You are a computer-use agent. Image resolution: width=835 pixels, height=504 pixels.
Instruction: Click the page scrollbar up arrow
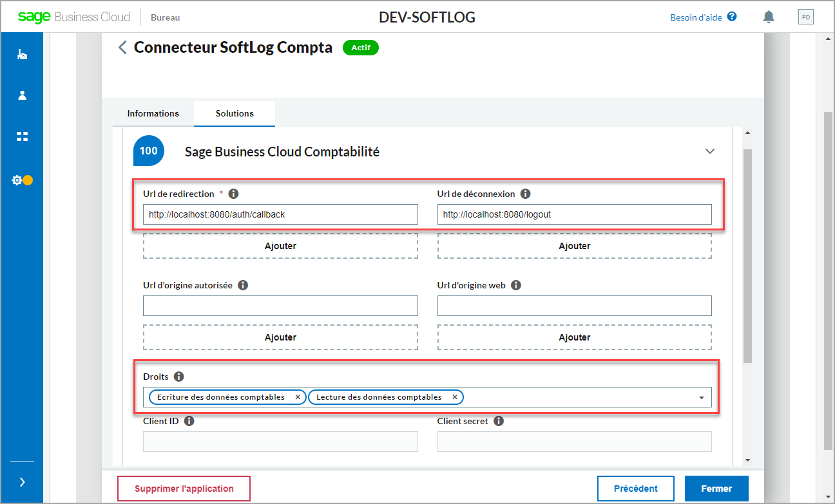(x=828, y=39)
